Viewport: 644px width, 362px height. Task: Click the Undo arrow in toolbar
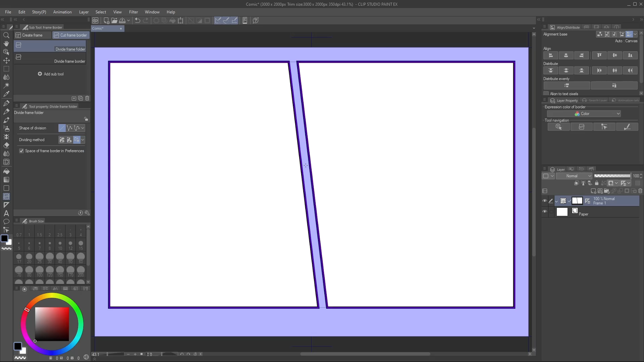click(x=138, y=20)
